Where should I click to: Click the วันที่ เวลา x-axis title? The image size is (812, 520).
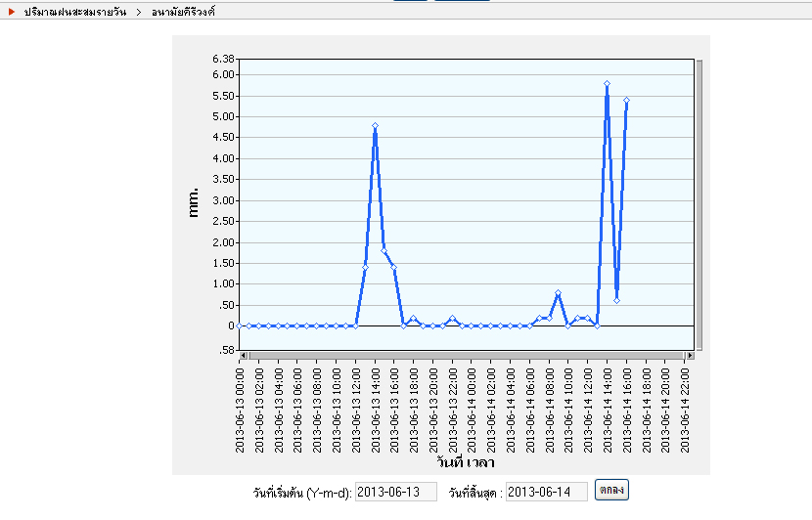466,463
